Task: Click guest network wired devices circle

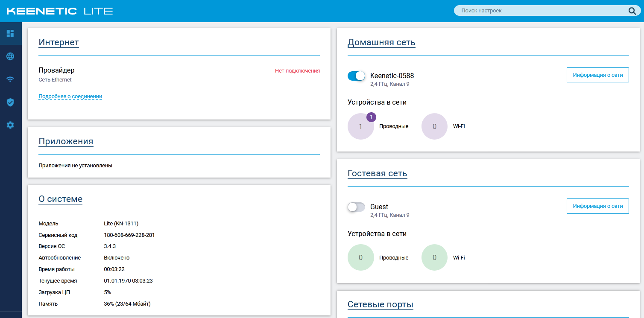Action: (x=361, y=257)
